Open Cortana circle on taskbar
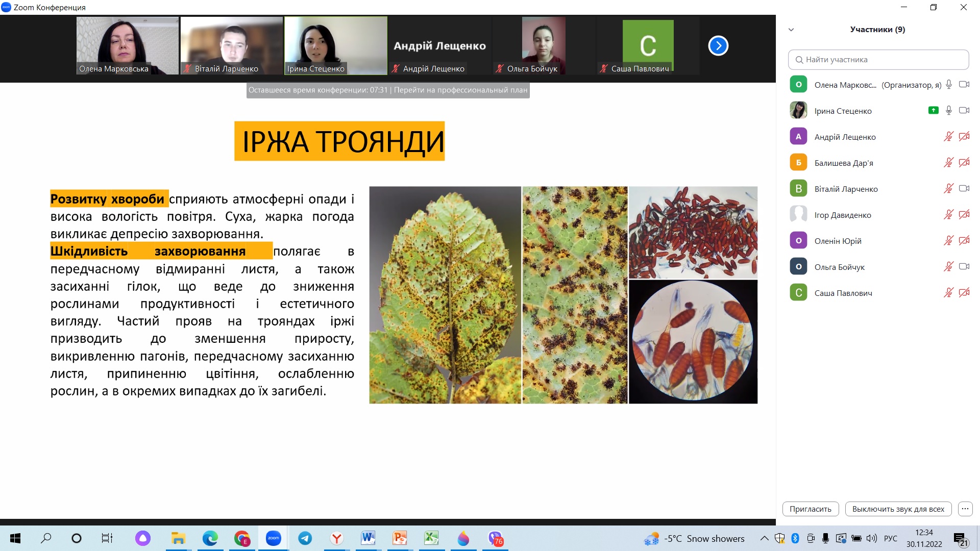980x551 pixels. click(x=77, y=538)
